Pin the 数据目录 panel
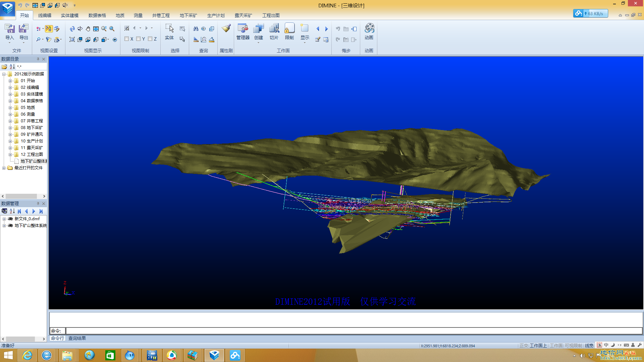The width and height of the screenshot is (644, 362). [38, 59]
